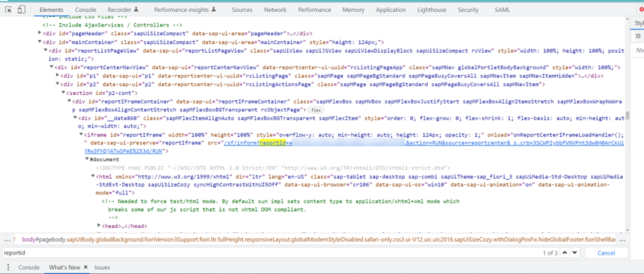Collapse the html xmlns node
644x274 pixels.
coord(93,177)
